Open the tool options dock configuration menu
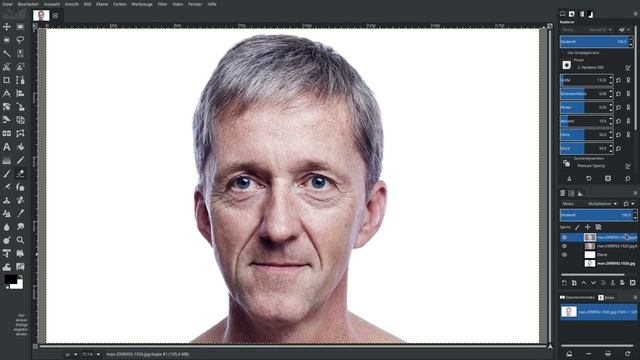 click(636, 14)
